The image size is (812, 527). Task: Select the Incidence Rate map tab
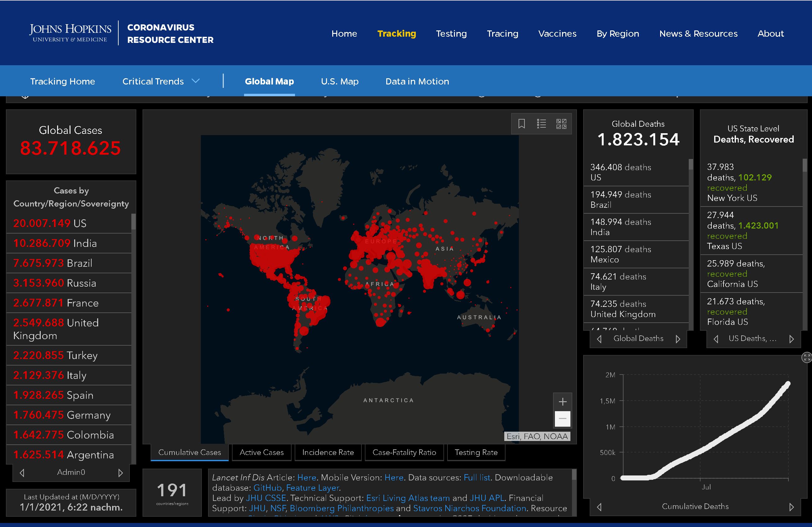[328, 452]
